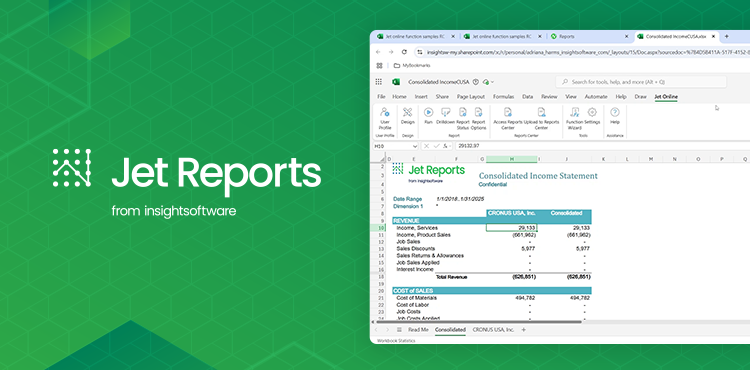Add a new sheet with plus icon
Viewport: 750px width, 370px height.
pyautogui.click(x=523, y=330)
